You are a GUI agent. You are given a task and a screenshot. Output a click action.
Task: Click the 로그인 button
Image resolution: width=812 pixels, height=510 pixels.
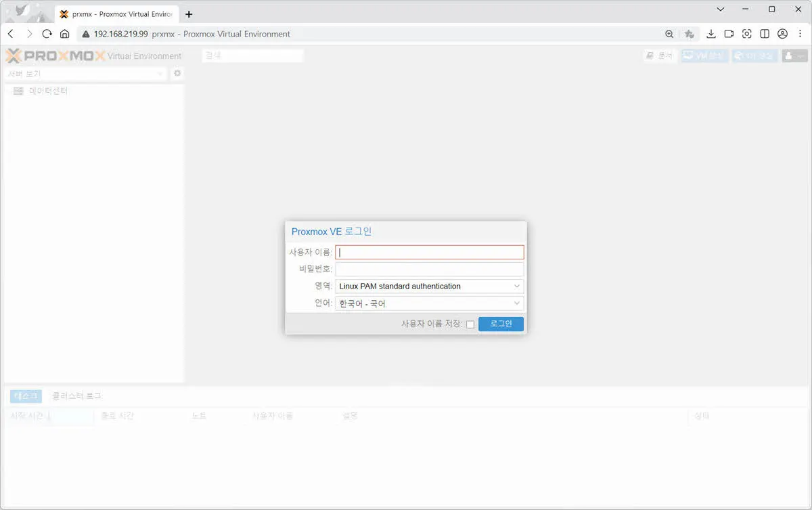pyautogui.click(x=501, y=324)
